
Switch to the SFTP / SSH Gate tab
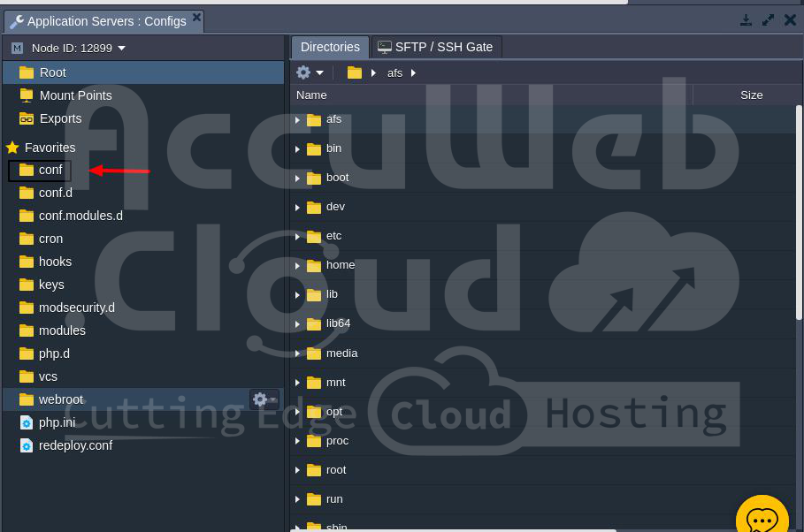(x=435, y=47)
